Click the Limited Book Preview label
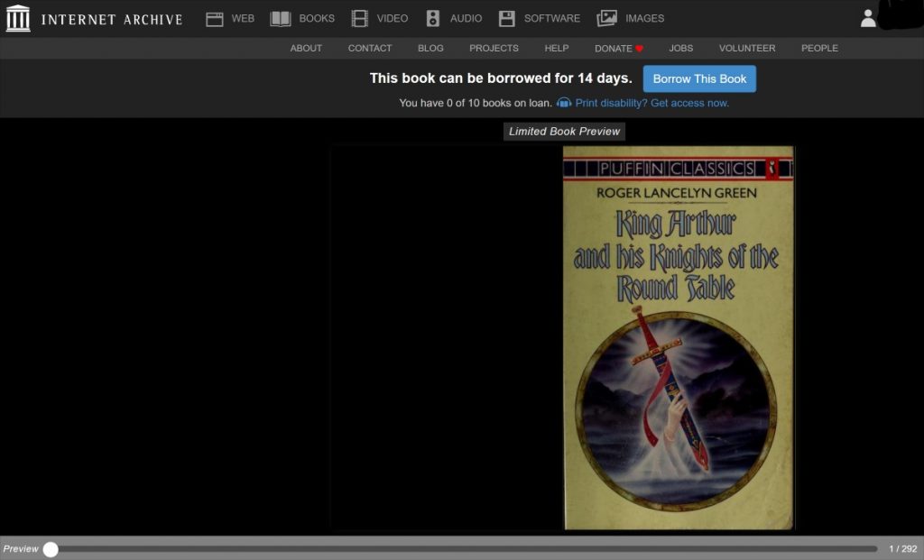Screen dimensions: 924x560 (564, 132)
